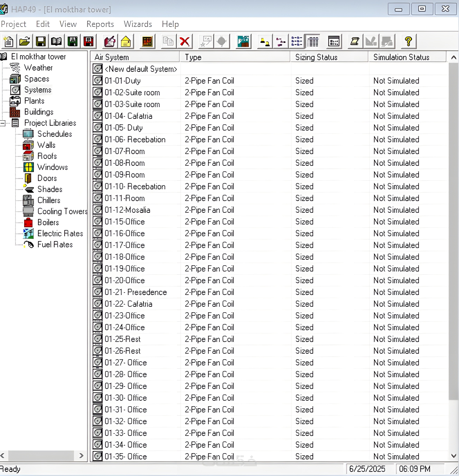Select Electric Rates in the library tree
This screenshot has height=476, width=459.
[x=60, y=234]
